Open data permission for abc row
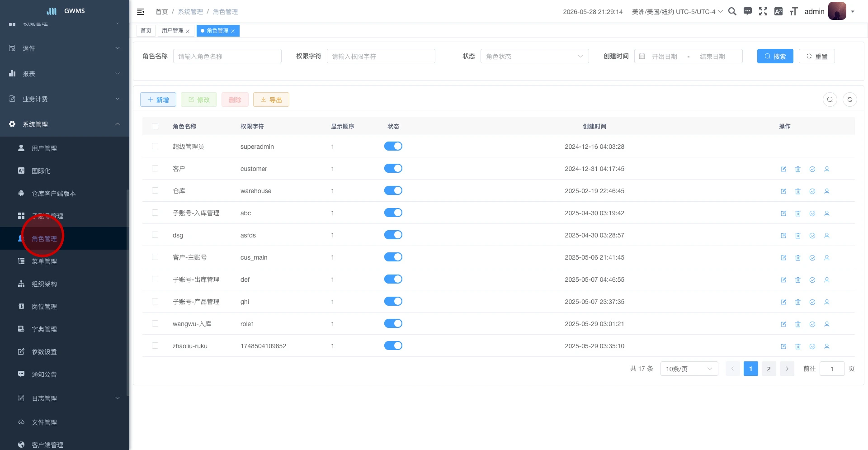The width and height of the screenshot is (868, 450). coord(812,213)
